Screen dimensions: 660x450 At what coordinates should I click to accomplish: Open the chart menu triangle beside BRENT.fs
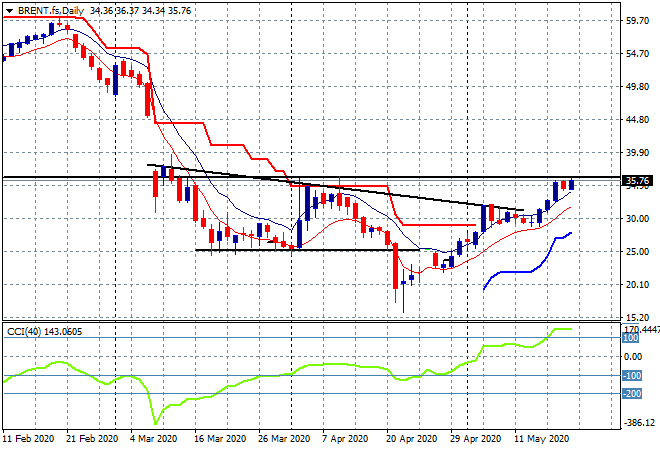(x=9, y=9)
